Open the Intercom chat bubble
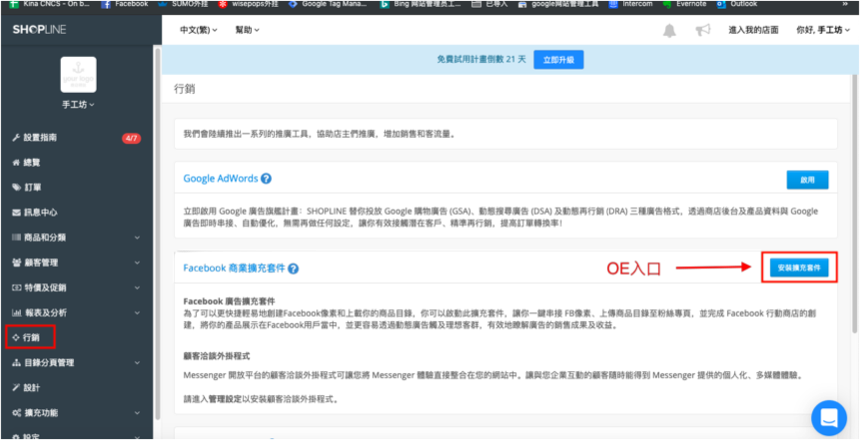Image resolution: width=860 pixels, height=440 pixels. click(829, 418)
